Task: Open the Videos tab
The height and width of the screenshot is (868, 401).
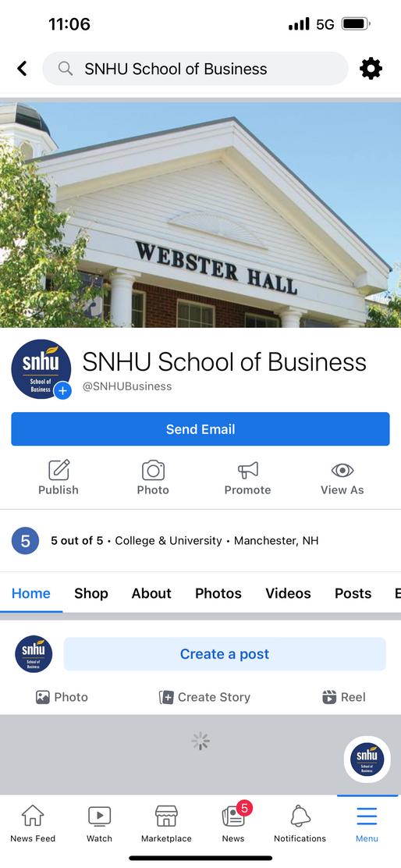Action: 288,593
